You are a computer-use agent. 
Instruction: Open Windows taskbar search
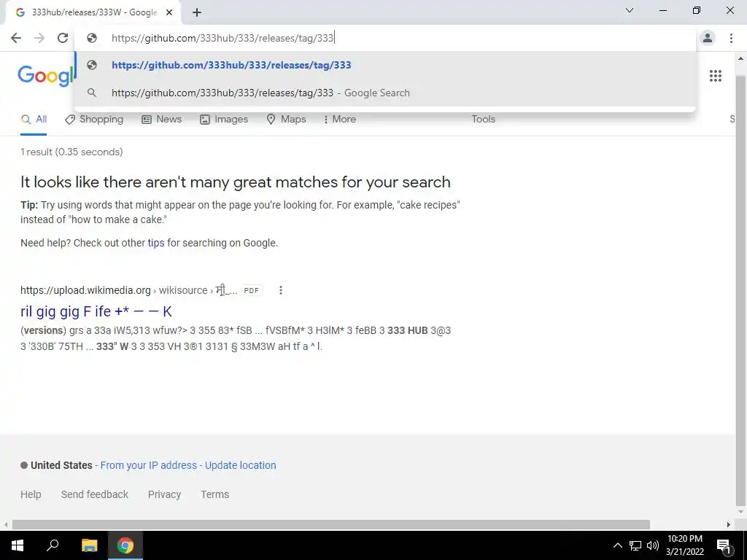click(53, 545)
